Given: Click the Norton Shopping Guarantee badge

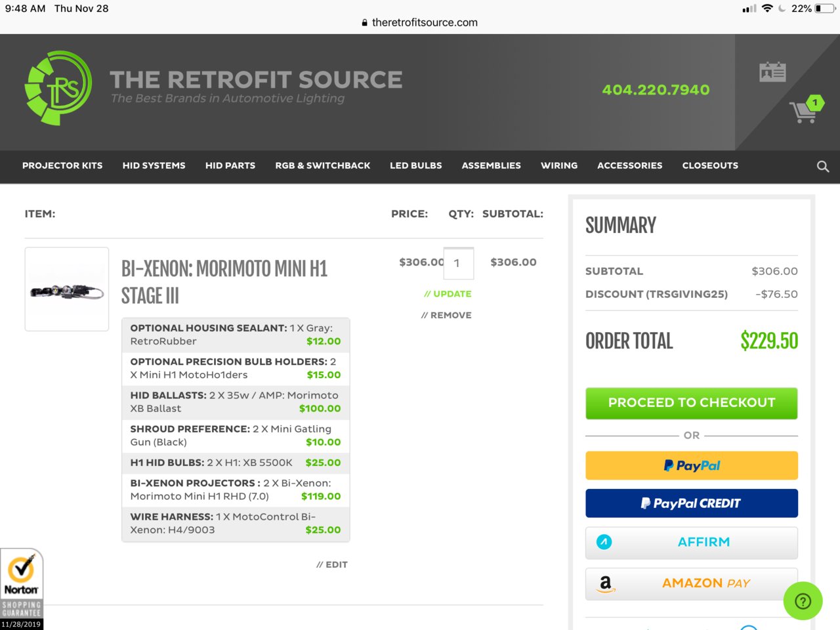Looking at the screenshot, I should [22, 589].
